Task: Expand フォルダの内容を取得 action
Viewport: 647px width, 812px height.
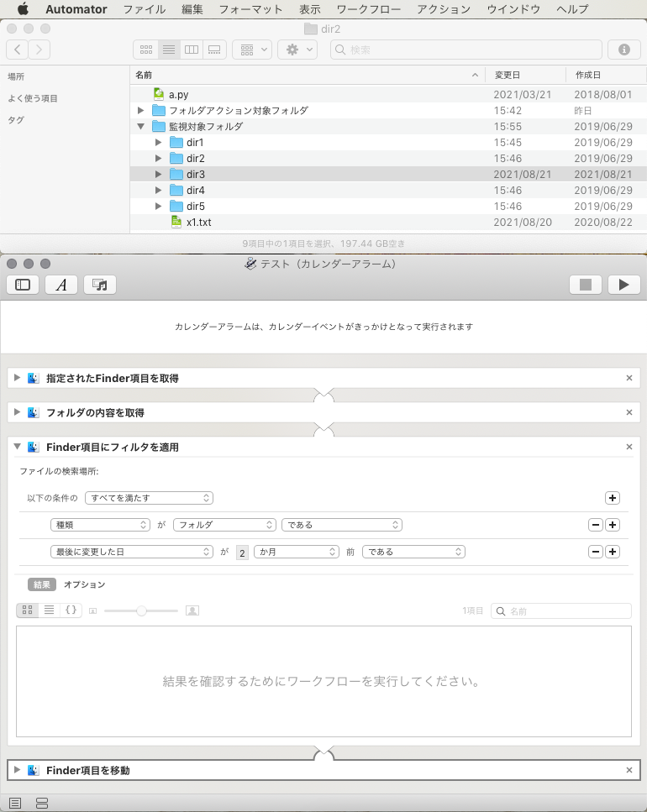Action: pos(17,411)
